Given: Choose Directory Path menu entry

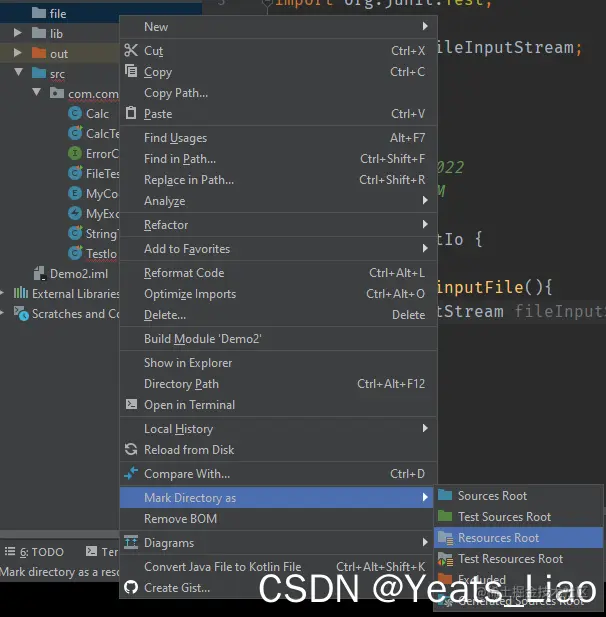Looking at the screenshot, I should (278, 384).
